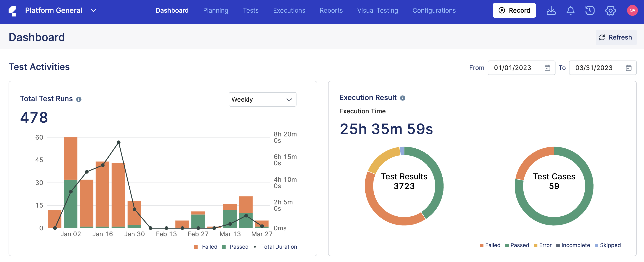
Task: Open the settings gear
Action: coord(610,10)
